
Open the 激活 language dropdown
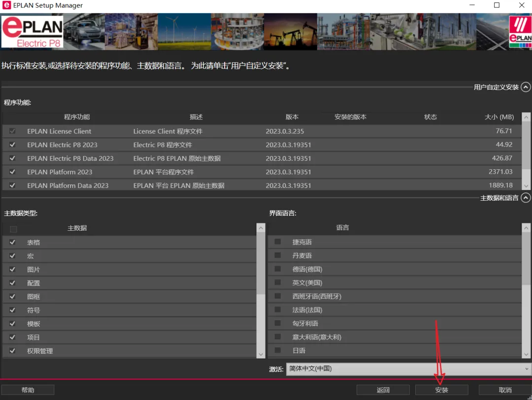coord(408,369)
